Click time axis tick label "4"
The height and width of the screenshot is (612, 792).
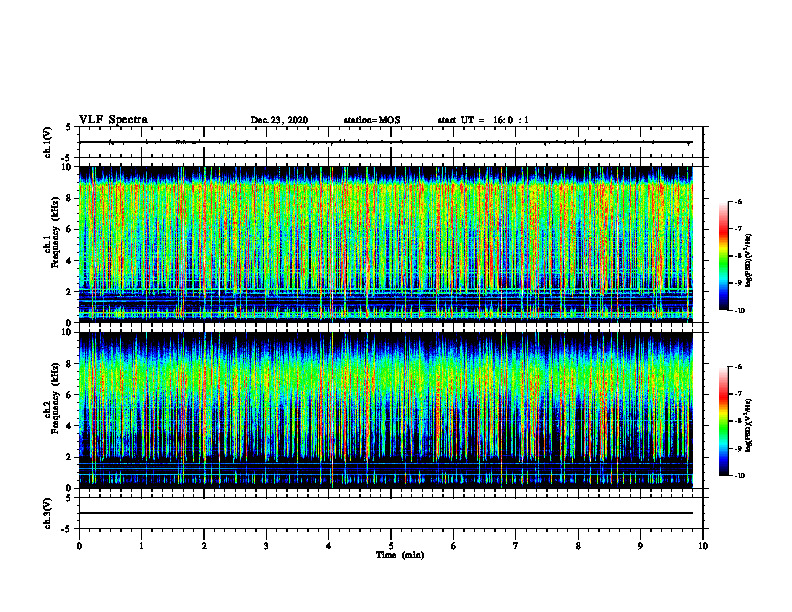point(329,546)
